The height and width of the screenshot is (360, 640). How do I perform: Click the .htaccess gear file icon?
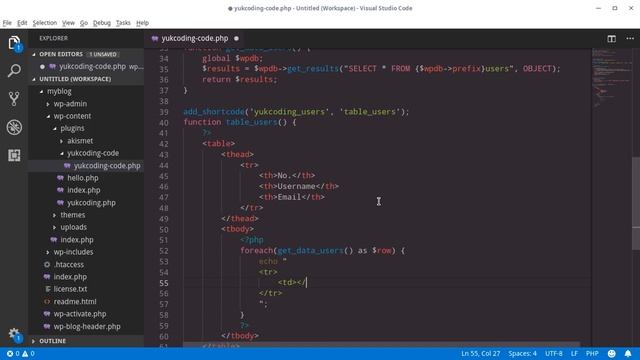click(47, 264)
